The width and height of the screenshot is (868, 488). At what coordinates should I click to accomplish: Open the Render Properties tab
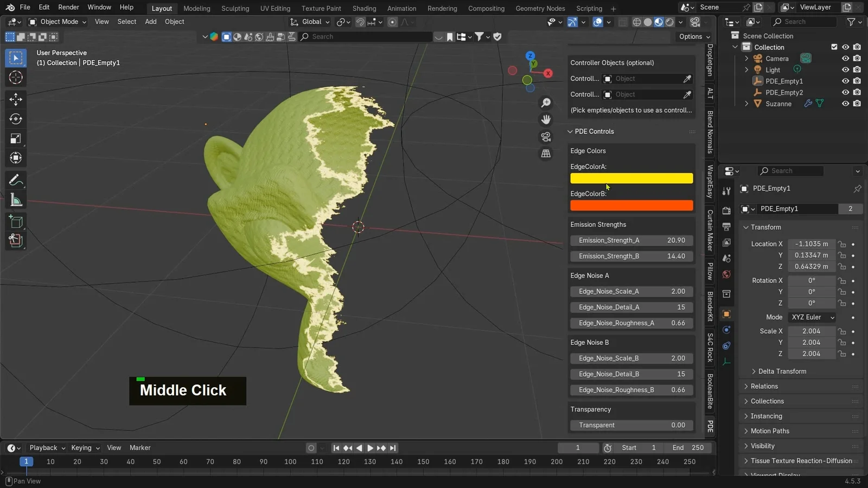click(x=726, y=210)
